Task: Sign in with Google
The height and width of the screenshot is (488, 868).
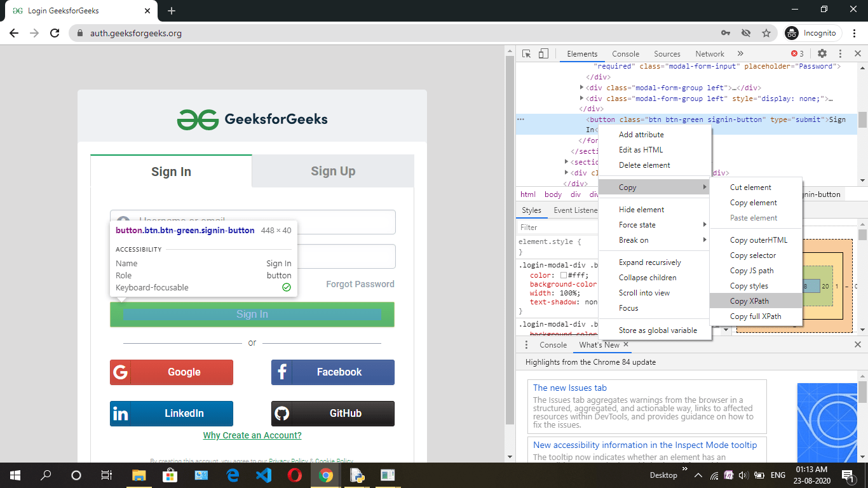Action: (172, 372)
